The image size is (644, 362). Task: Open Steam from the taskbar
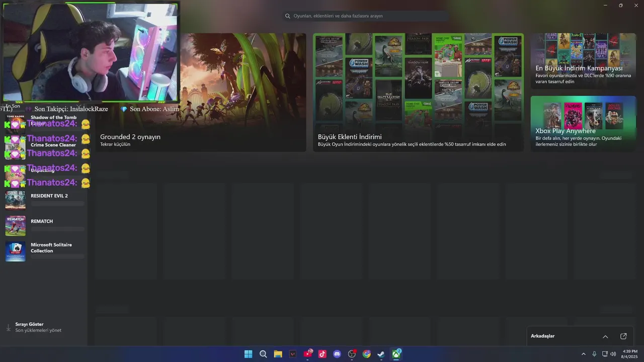[x=381, y=354]
